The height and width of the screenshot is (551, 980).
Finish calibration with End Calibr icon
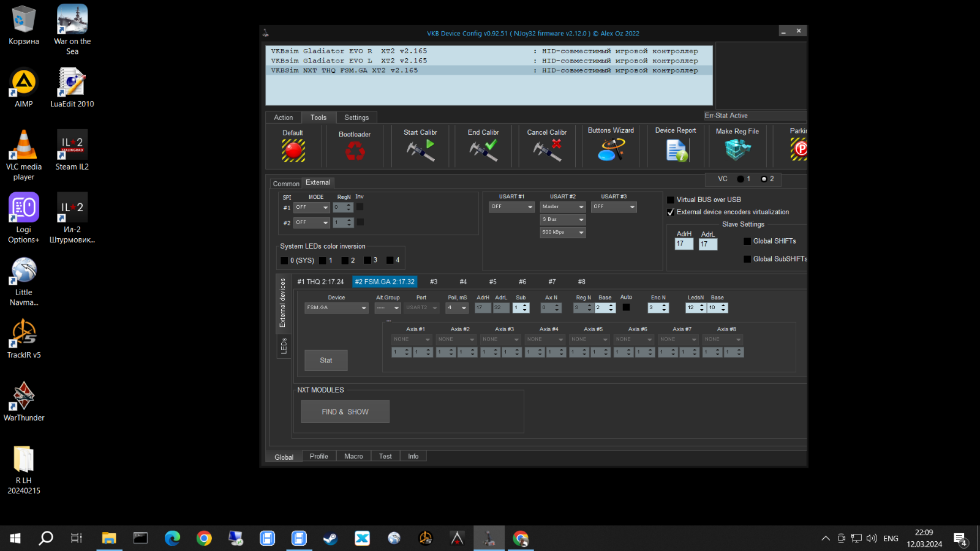[483, 150]
